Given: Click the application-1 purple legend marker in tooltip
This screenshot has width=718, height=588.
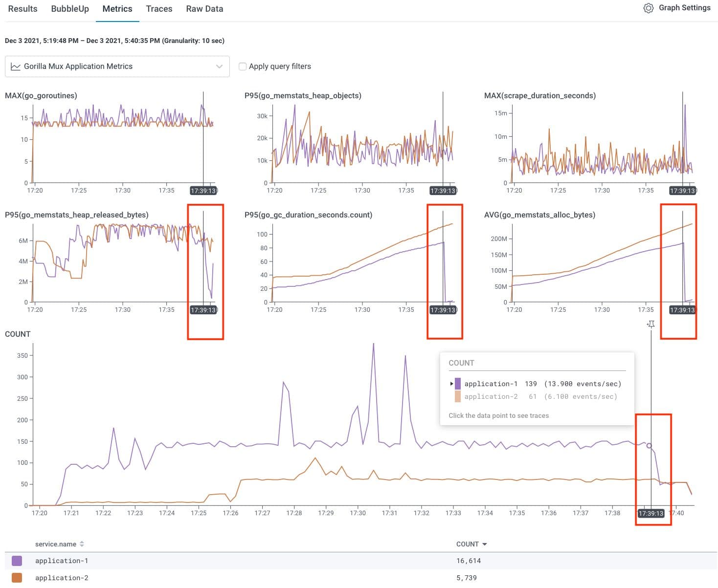Looking at the screenshot, I should [458, 384].
